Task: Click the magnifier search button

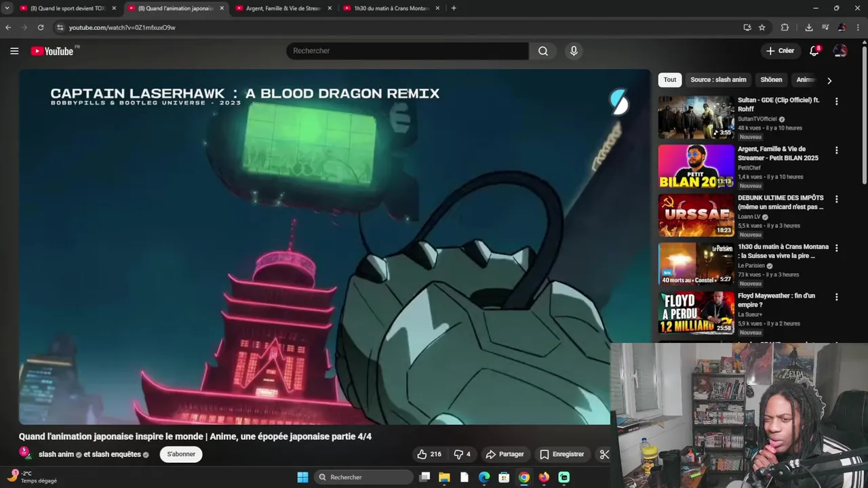Action: tap(543, 51)
